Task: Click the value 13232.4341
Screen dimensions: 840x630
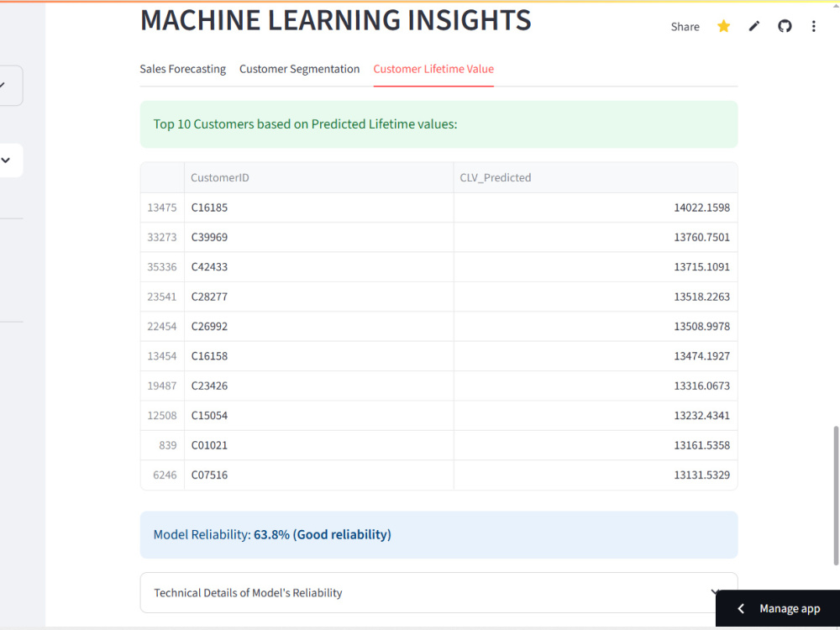Action: [701, 416]
